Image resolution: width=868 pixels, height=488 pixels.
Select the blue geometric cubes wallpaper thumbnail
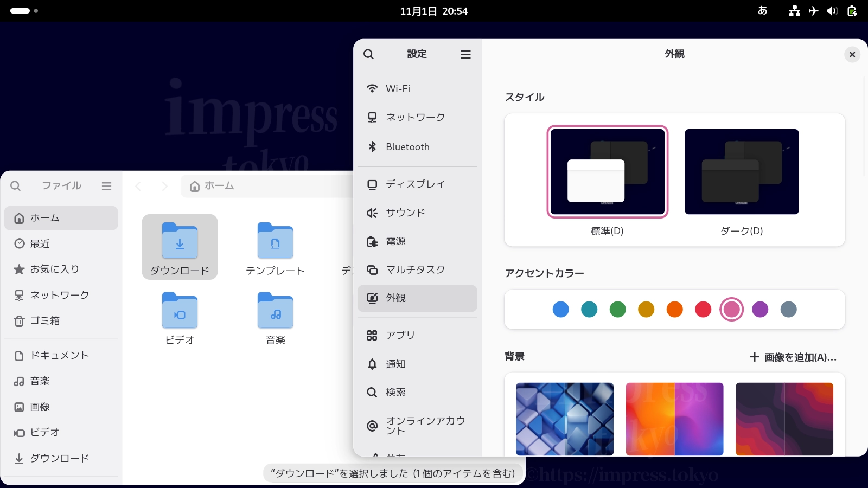tap(565, 419)
